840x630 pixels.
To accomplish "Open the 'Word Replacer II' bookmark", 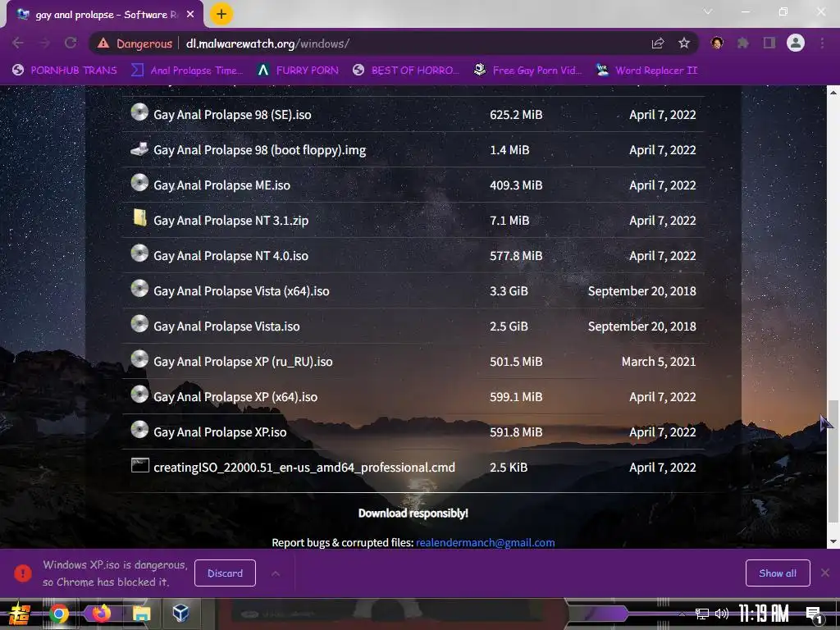I will (x=646, y=71).
